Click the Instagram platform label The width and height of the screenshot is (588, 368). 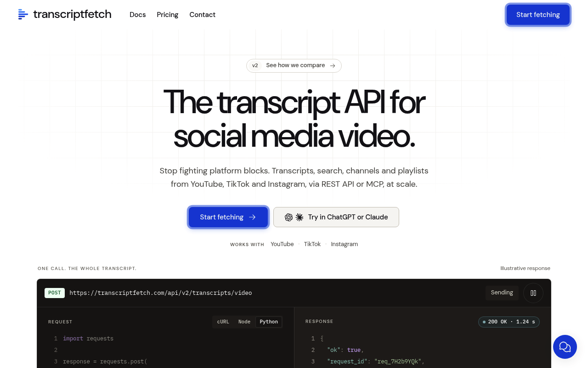(345, 244)
